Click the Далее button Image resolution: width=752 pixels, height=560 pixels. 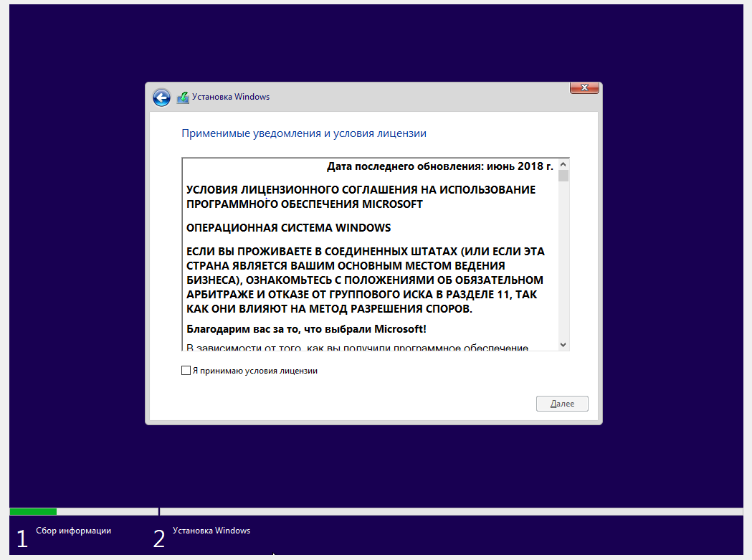(562, 404)
